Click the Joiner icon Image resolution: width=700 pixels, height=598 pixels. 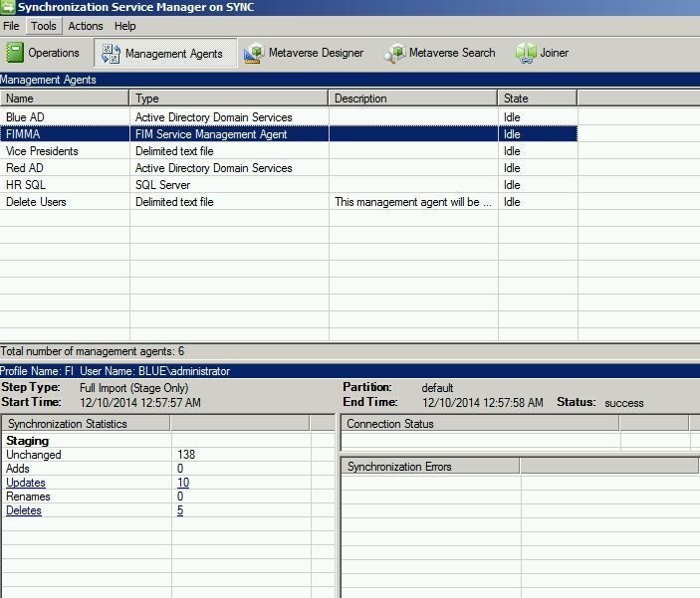pos(526,53)
